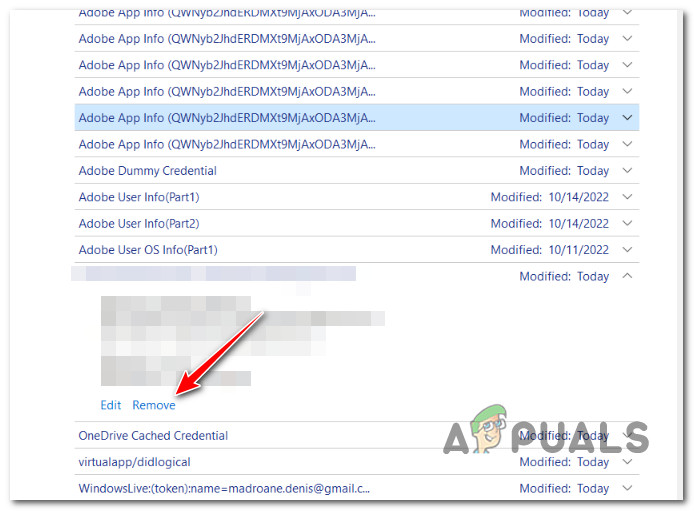The image size is (694, 511).
Task: Click the Modified: 10/11/2022 date text
Action: point(550,250)
